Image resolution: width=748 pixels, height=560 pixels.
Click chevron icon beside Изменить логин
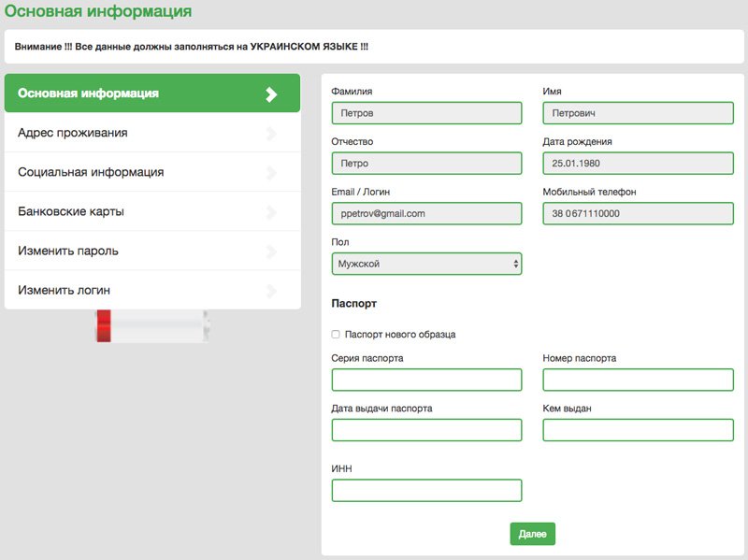point(271,291)
